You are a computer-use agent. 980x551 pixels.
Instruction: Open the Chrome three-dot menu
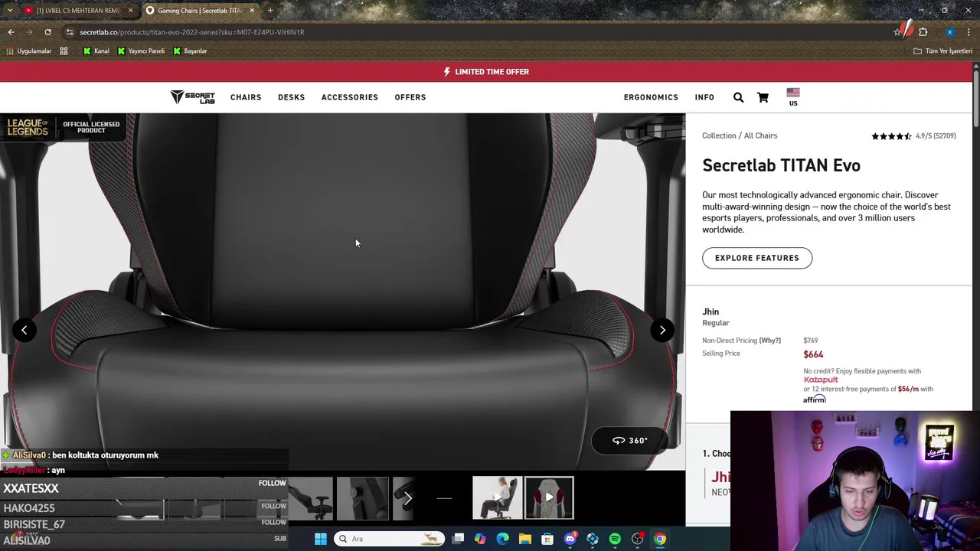click(969, 32)
